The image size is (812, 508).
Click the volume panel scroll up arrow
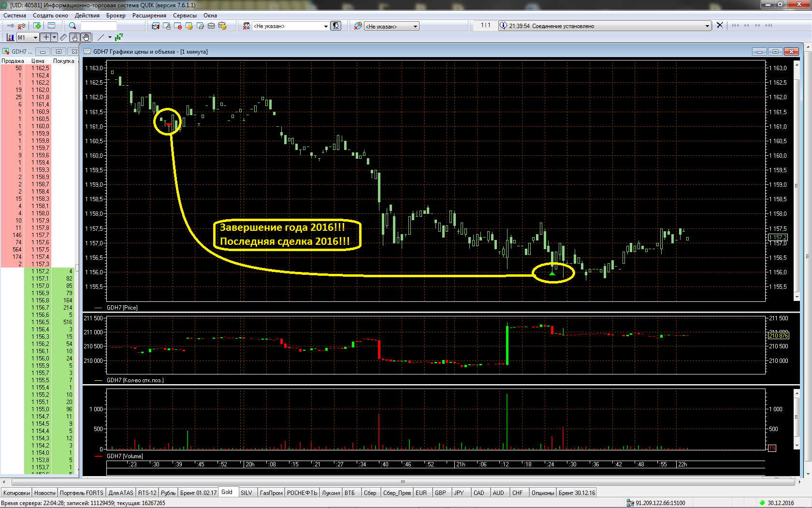pyautogui.click(x=797, y=393)
